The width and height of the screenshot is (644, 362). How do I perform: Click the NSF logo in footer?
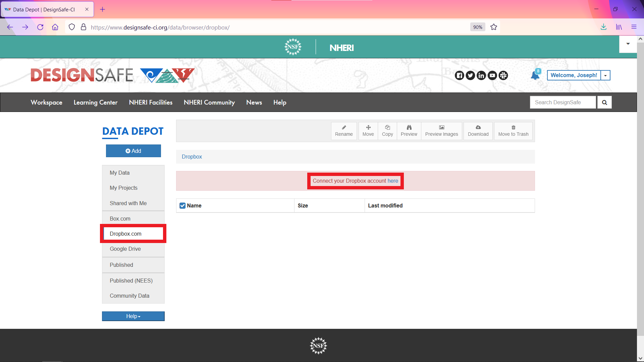coord(318,346)
